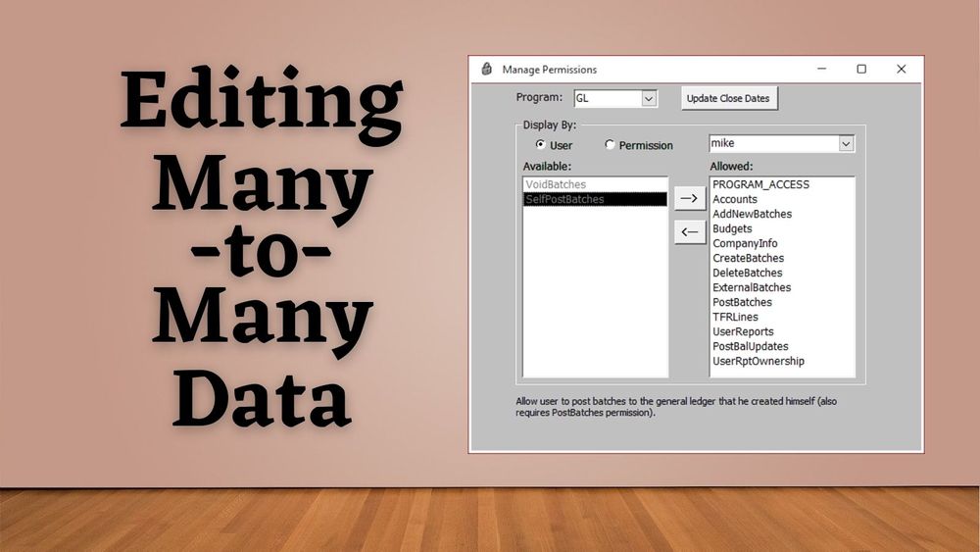Click the left arrow remove button
This screenshot has height=552, width=980.
[x=690, y=231]
